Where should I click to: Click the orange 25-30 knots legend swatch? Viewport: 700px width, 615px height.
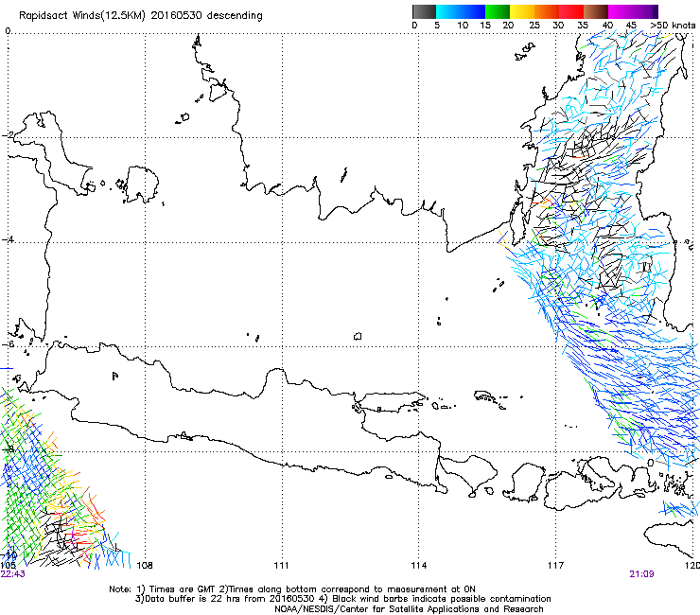pos(547,11)
